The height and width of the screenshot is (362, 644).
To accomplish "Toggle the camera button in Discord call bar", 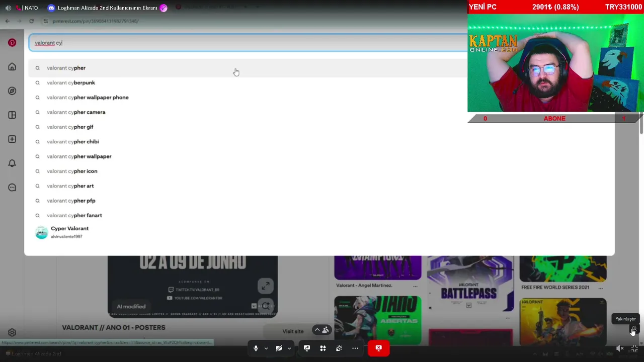I will coord(279,348).
